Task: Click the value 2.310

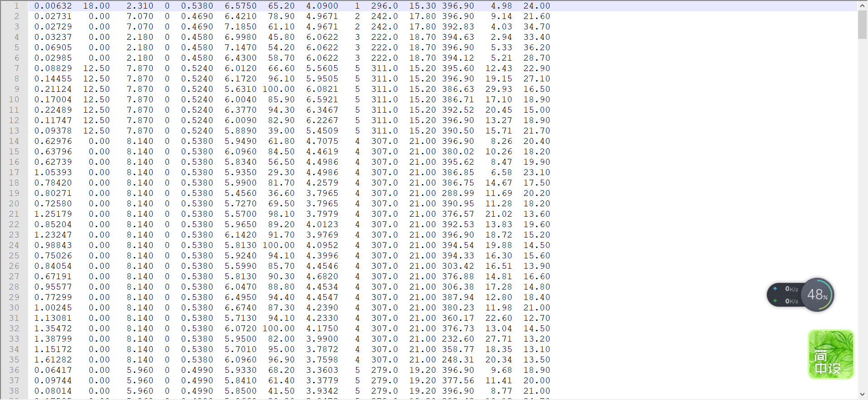Action: pos(140,6)
